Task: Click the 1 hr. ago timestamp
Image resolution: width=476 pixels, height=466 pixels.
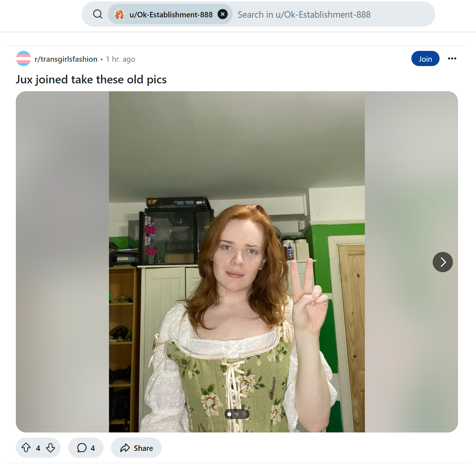Action: (121, 59)
